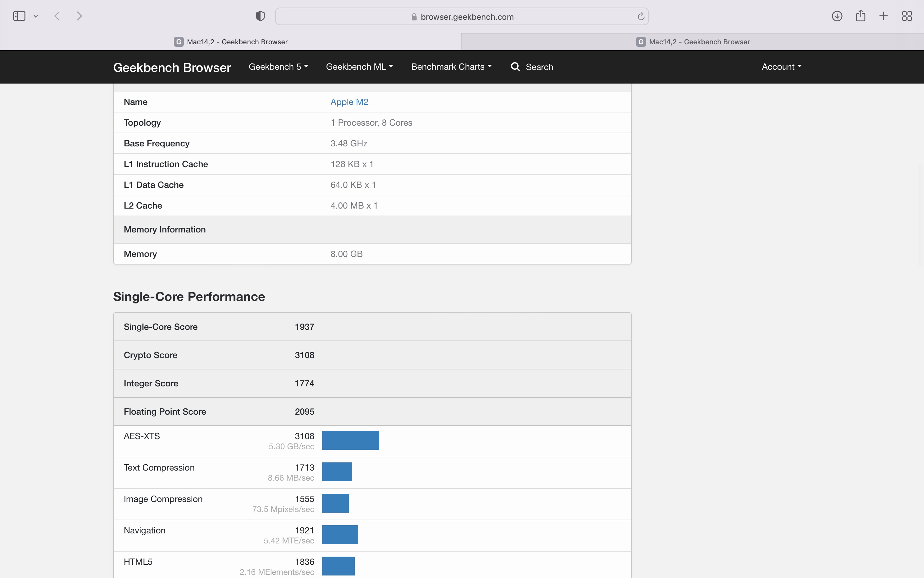The height and width of the screenshot is (578, 924).
Task: Click the Base Frequency row label
Action: click(x=157, y=143)
